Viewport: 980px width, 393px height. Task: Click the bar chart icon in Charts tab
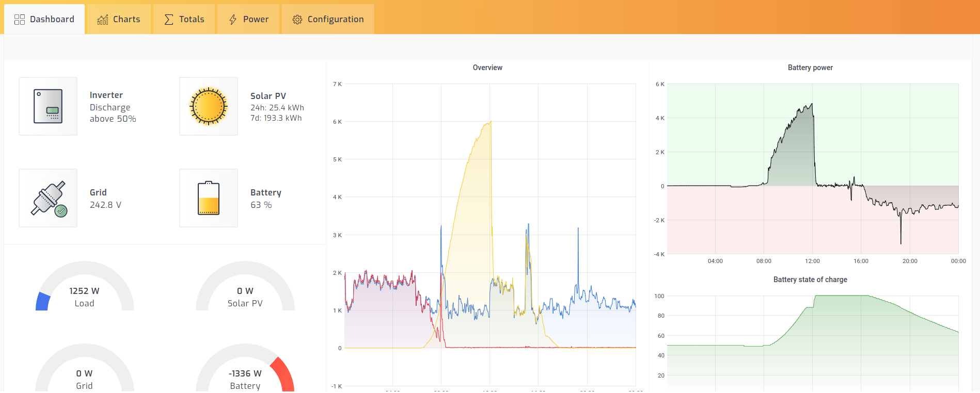[x=103, y=20]
